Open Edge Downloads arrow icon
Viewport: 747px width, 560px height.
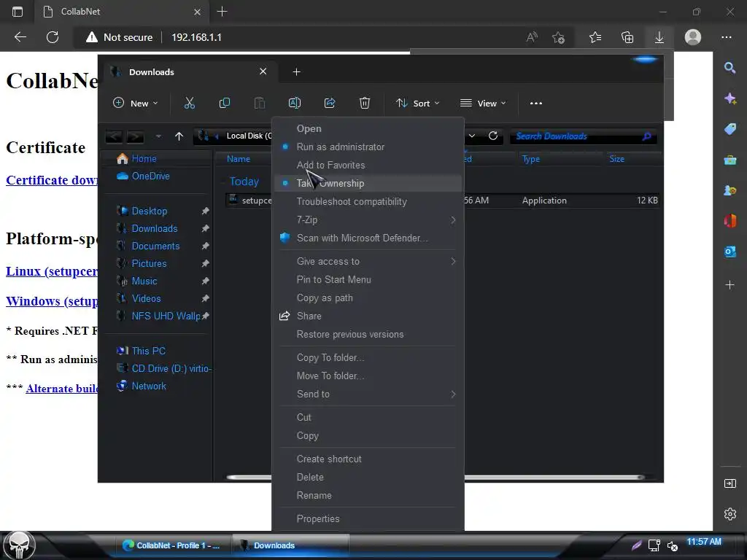659,37
